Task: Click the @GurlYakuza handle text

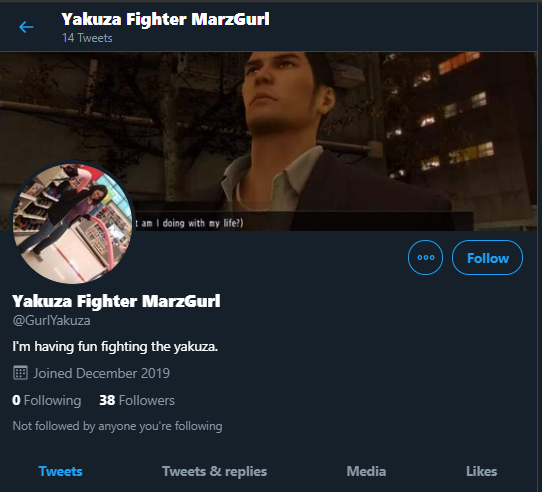Action: tap(52, 321)
